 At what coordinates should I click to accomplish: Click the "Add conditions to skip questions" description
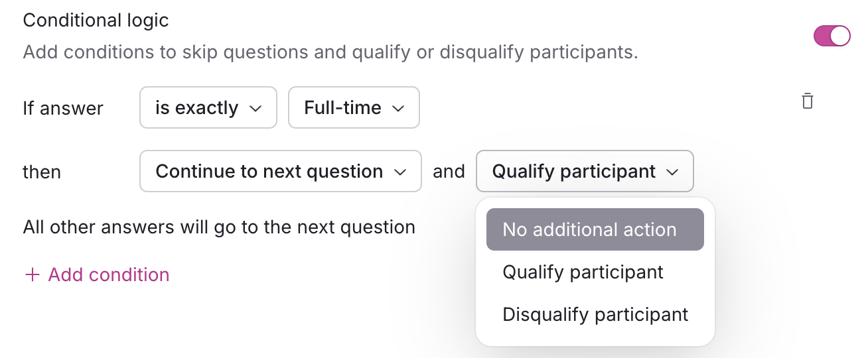(x=330, y=52)
